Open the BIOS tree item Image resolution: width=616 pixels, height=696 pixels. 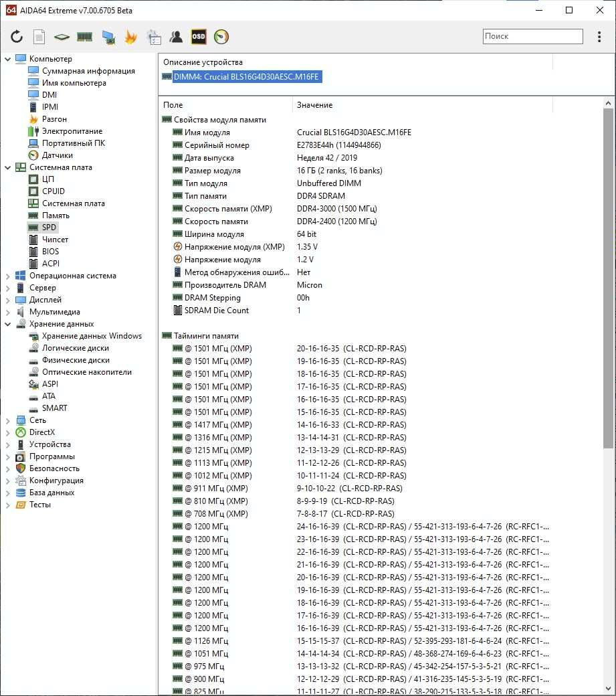pos(50,251)
